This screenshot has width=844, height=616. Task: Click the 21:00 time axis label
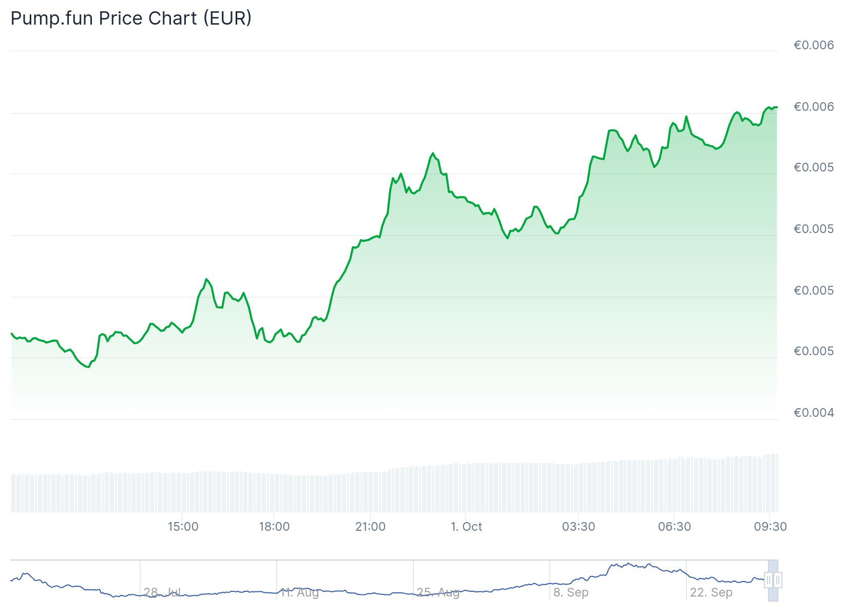[370, 527]
